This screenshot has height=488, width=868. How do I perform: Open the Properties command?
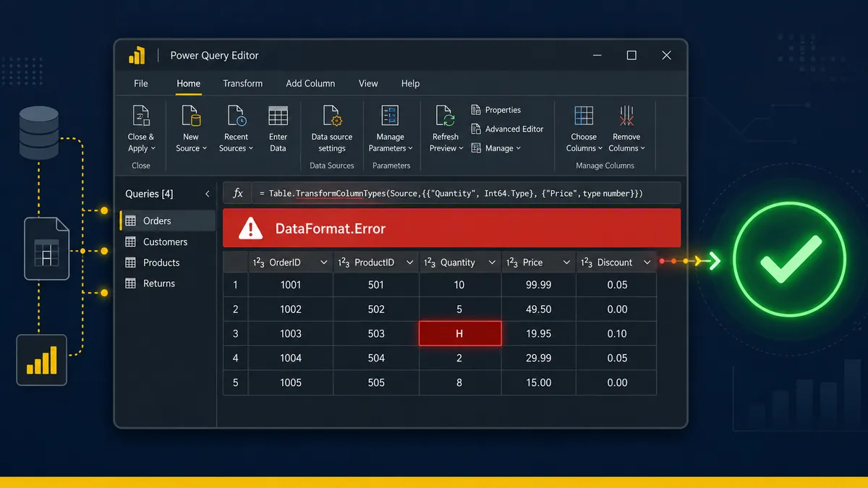click(x=496, y=110)
